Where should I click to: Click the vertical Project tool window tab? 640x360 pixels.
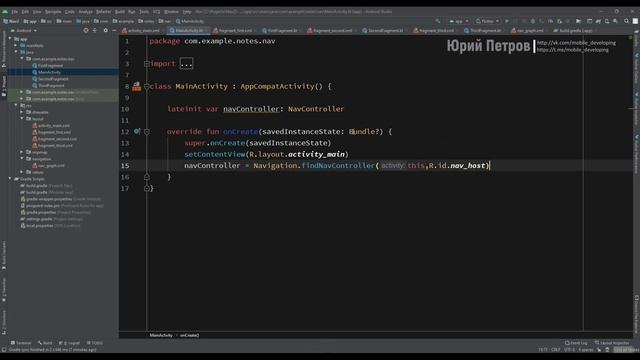[4, 86]
